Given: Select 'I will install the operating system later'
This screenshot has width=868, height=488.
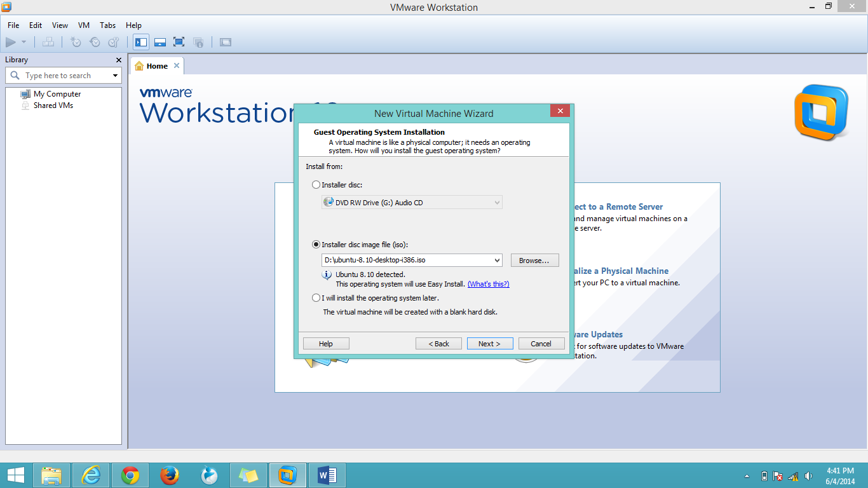Looking at the screenshot, I should point(316,297).
